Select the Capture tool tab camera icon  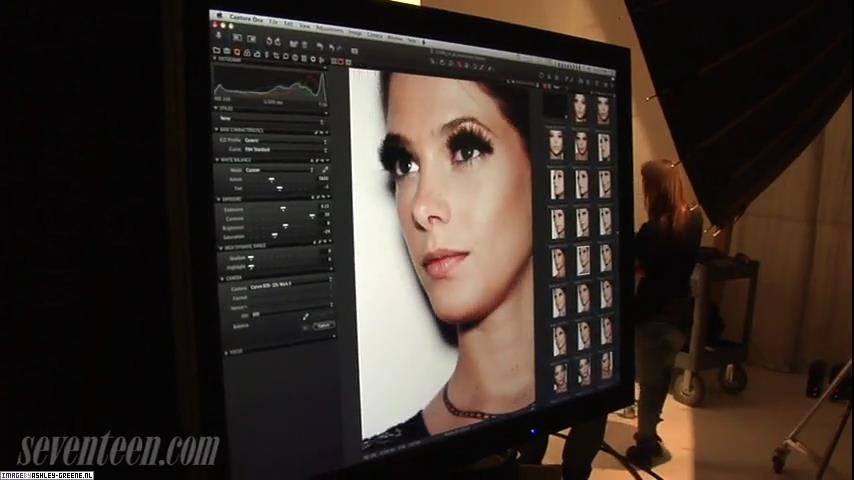click(x=228, y=50)
